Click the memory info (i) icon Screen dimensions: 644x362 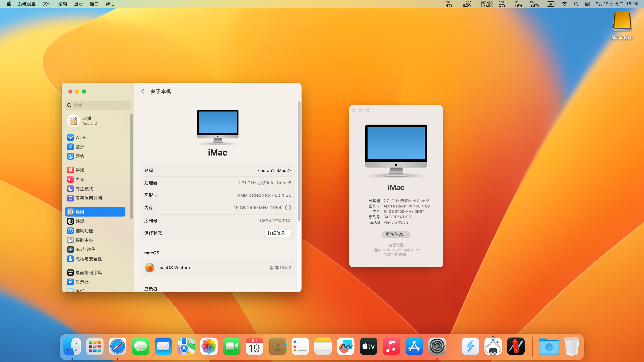[288, 208]
